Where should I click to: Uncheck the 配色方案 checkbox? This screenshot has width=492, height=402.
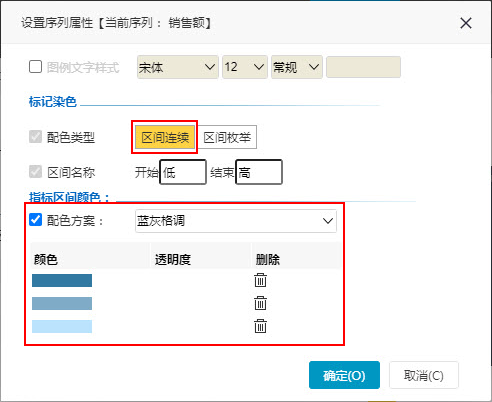[x=35, y=220]
